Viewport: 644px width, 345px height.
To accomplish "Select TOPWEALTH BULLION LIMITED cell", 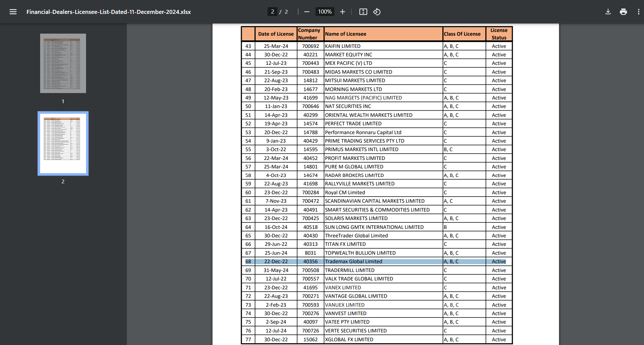I will pos(383,253).
